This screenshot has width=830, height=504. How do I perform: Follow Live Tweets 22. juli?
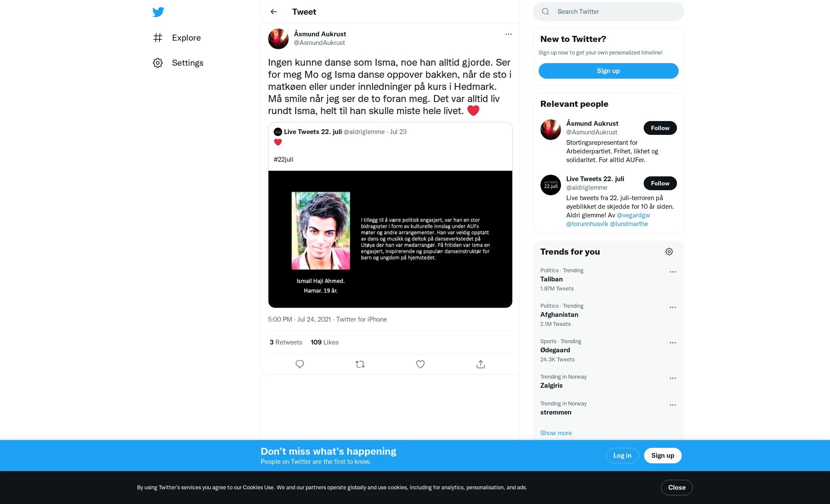[x=660, y=183]
